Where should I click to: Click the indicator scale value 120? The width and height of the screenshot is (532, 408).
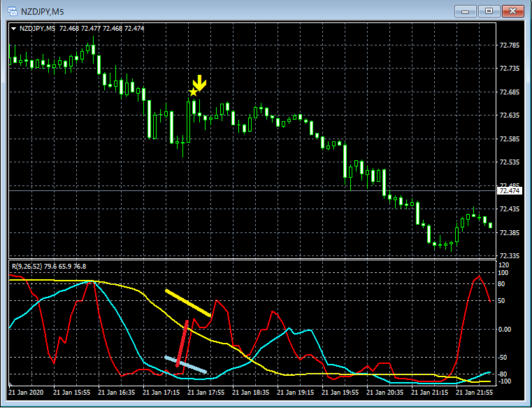(504, 265)
